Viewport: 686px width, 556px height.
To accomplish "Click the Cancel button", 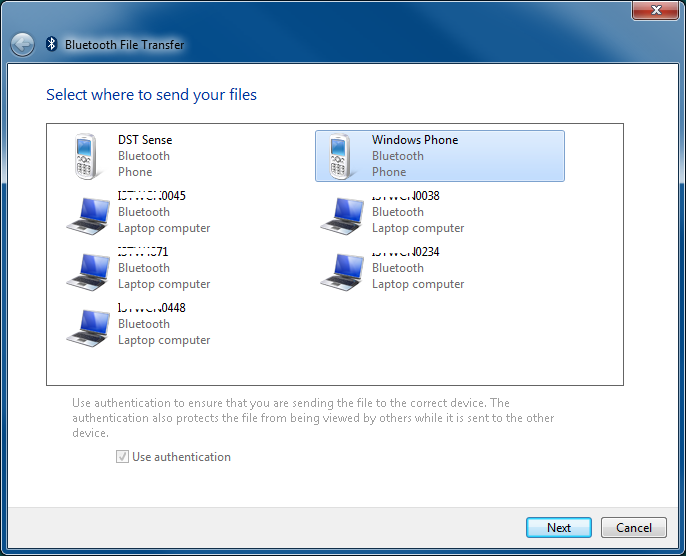I will 634,528.
